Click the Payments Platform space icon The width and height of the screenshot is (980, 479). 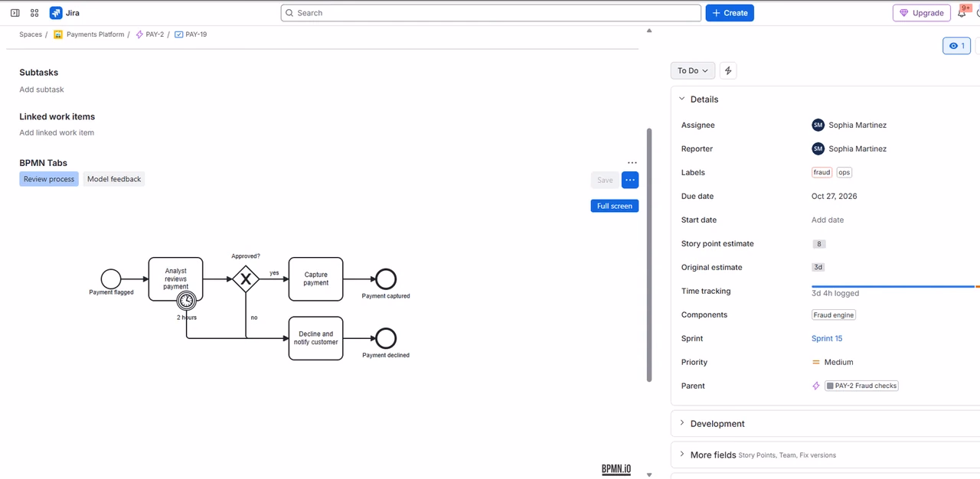pyautogui.click(x=58, y=34)
